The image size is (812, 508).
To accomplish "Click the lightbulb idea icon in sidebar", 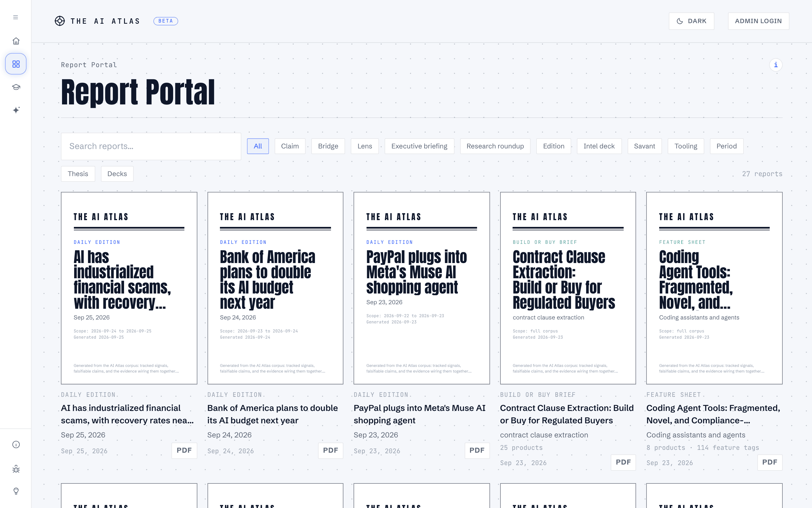I will pos(16,491).
